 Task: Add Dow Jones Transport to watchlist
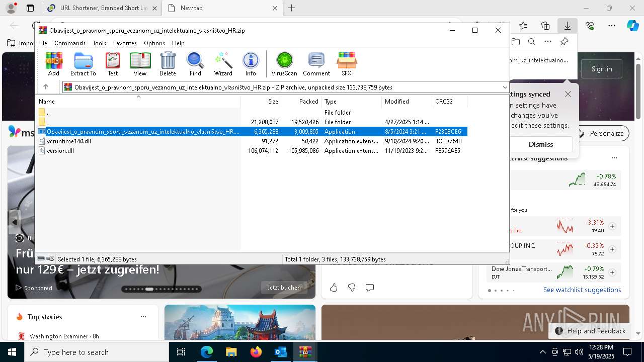(612, 273)
